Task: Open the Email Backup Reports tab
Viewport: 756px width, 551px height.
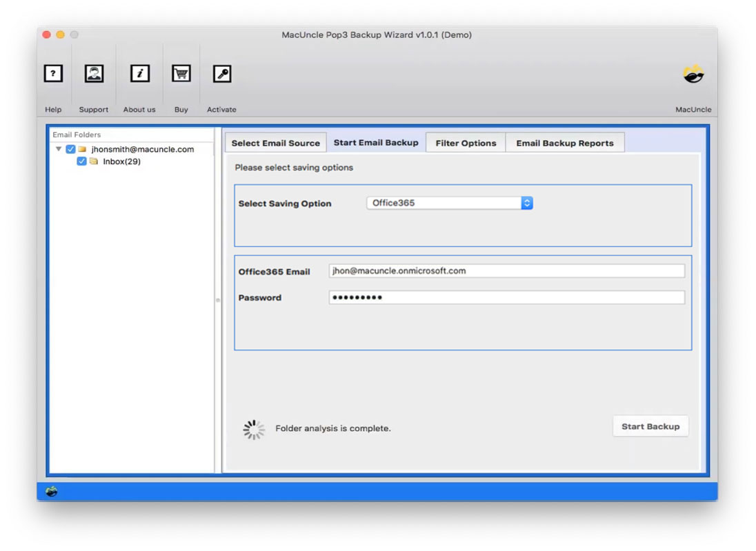Action: coord(565,142)
